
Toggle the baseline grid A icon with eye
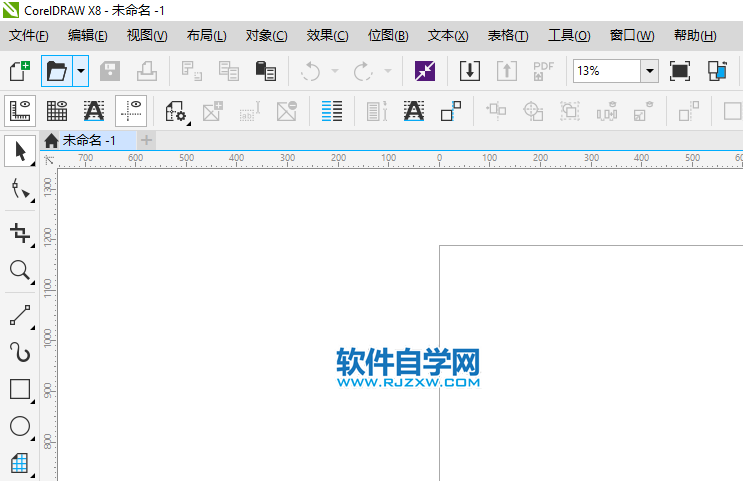(x=94, y=111)
